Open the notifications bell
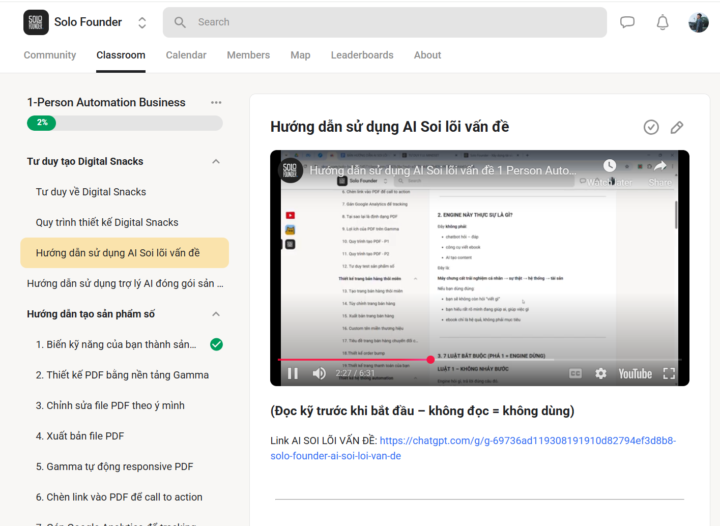720x526 pixels. click(x=662, y=22)
